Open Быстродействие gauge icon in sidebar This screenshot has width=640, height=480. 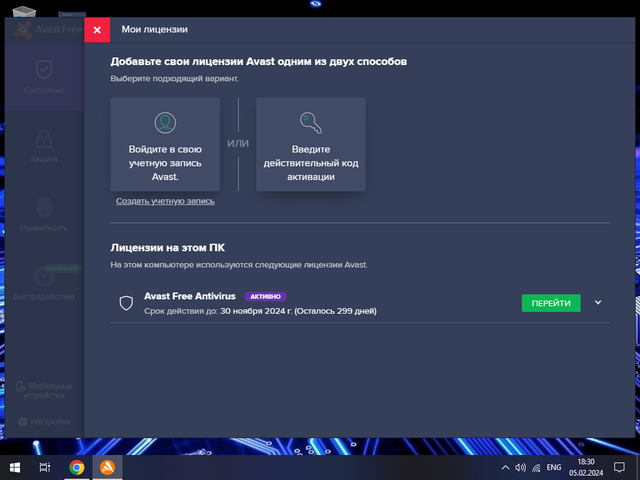coord(44,276)
